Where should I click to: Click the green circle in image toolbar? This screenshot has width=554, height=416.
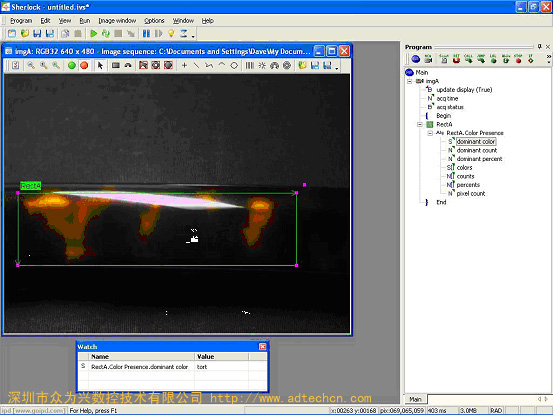72,65
